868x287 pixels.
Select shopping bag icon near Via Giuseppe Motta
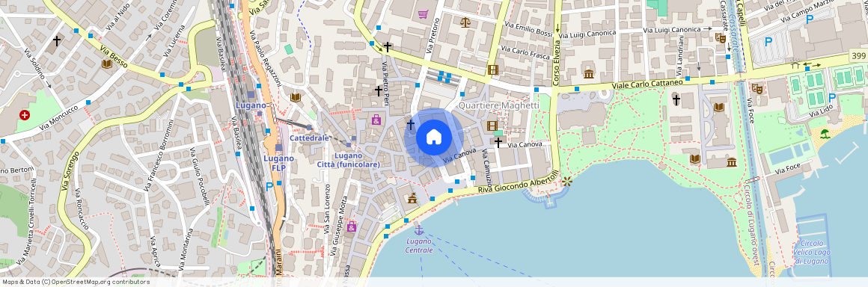[x=351, y=226]
